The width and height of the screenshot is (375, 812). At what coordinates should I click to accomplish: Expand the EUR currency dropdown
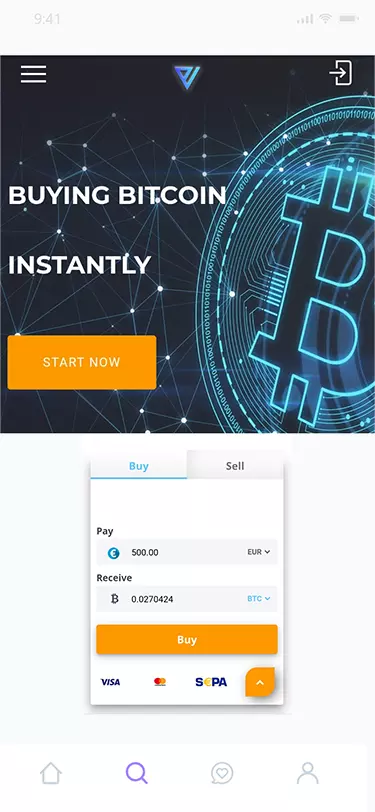(x=259, y=552)
